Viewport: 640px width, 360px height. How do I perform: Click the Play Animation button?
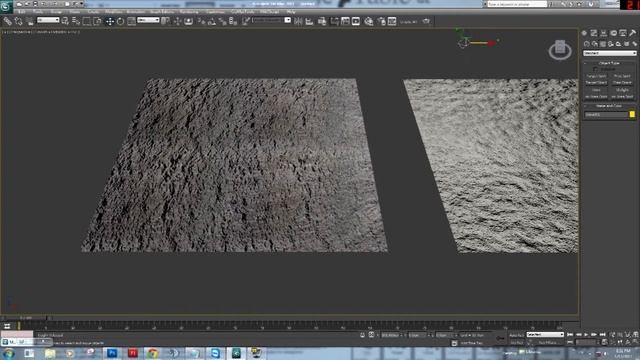[x=586, y=335]
